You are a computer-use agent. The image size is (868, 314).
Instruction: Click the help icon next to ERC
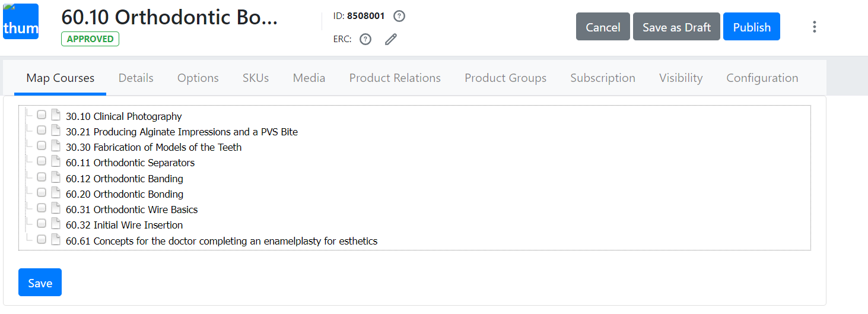[x=365, y=39]
